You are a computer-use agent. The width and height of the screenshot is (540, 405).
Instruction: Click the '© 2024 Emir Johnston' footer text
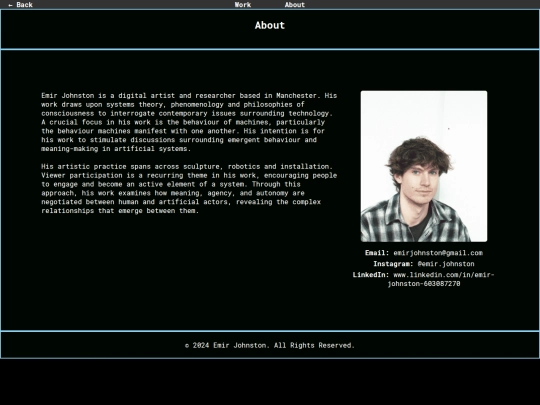(x=270, y=345)
